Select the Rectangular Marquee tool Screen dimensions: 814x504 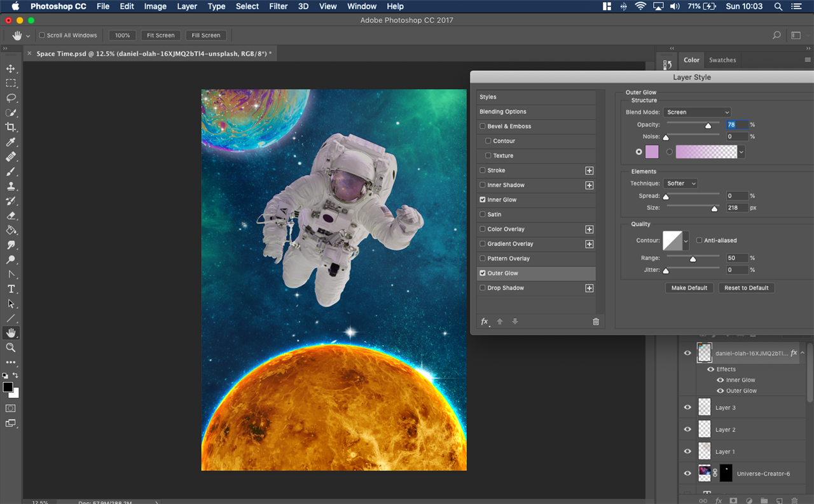(x=11, y=83)
